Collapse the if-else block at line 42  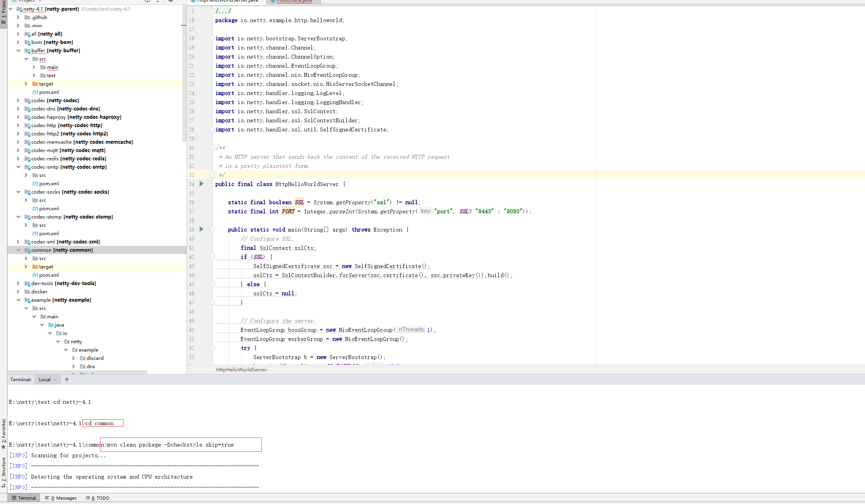pyautogui.click(x=213, y=257)
